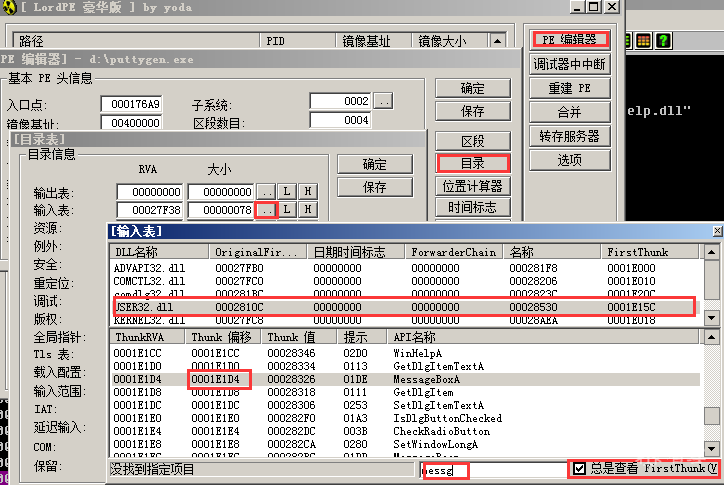Click the green help question mark icon
Screen dimensions: 724x485
tap(664, 41)
